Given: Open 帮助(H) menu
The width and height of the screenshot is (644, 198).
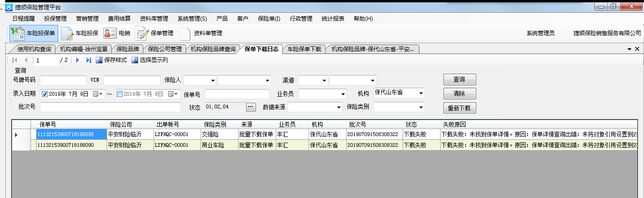Looking at the screenshot, I should pos(363,19).
